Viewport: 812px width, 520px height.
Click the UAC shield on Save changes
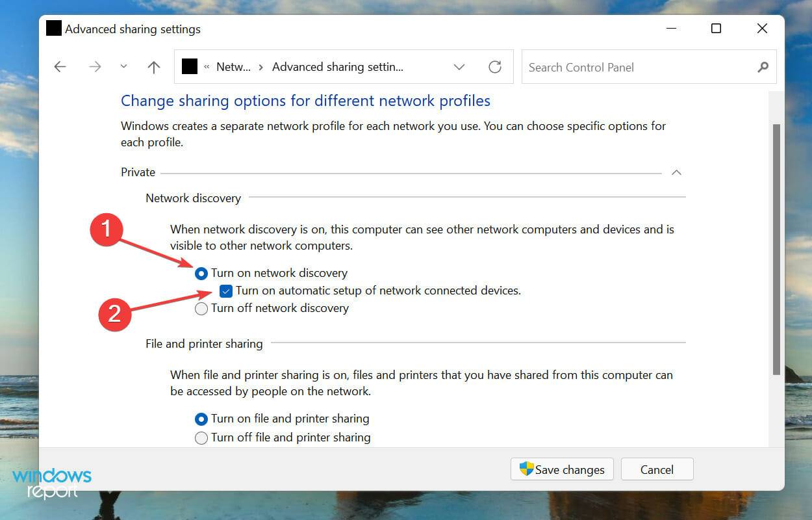pyautogui.click(x=526, y=469)
